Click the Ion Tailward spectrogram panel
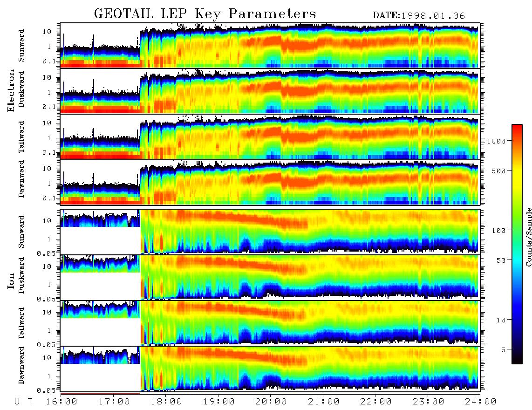This screenshot has height=410, width=532. tap(270, 323)
